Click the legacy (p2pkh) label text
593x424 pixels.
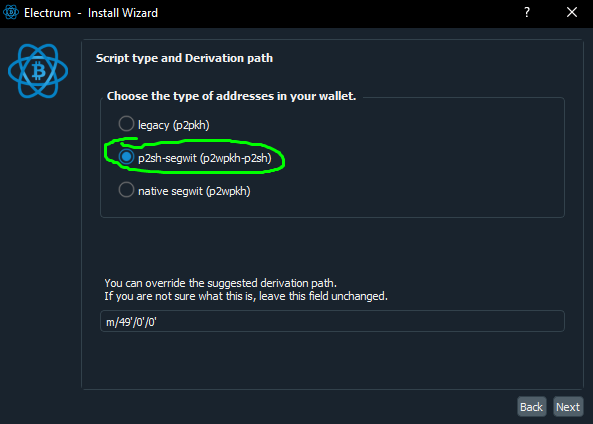tap(174, 125)
